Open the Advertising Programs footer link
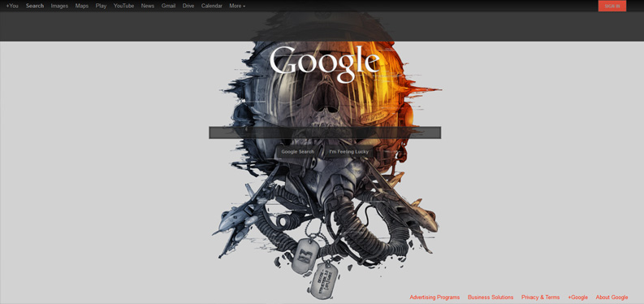The width and height of the screenshot is (644, 304). point(434,297)
